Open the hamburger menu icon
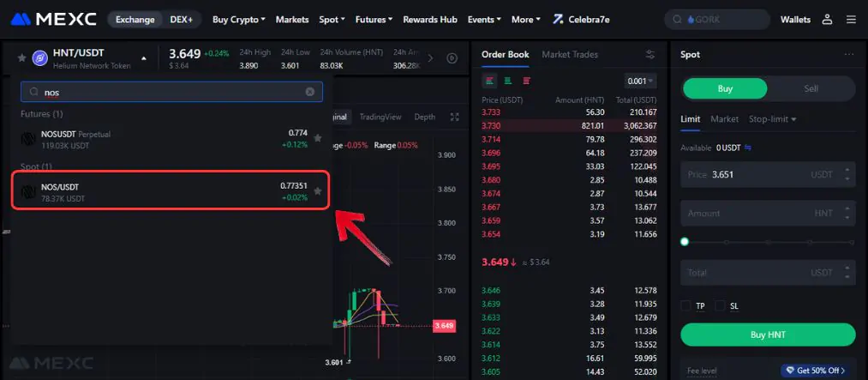 851,20
